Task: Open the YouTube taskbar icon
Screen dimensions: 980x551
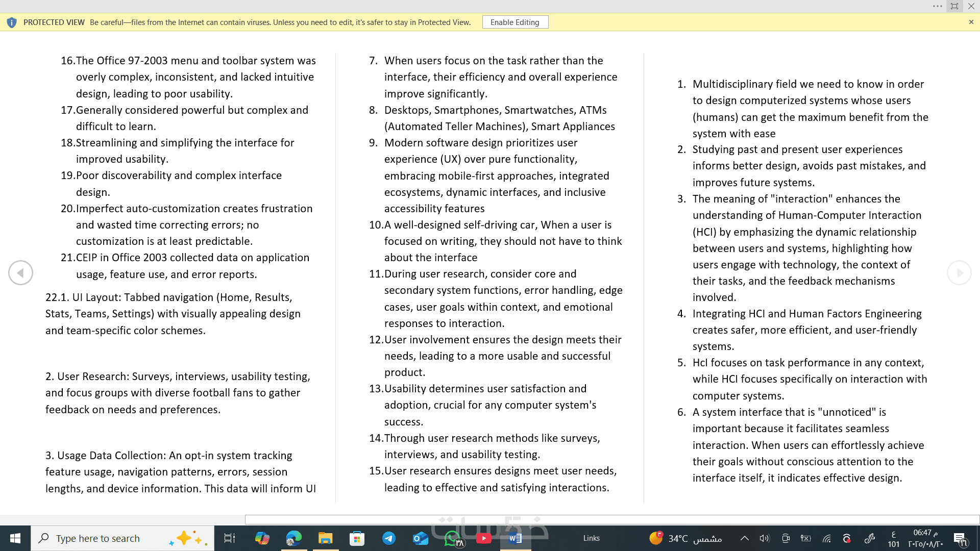Action: 483,538
